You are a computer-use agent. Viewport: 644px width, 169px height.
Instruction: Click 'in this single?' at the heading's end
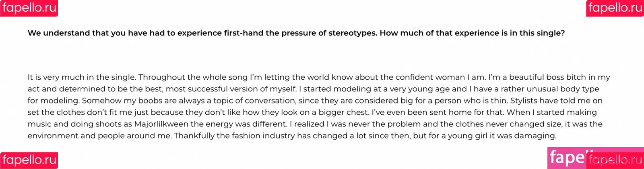coord(537,33)
